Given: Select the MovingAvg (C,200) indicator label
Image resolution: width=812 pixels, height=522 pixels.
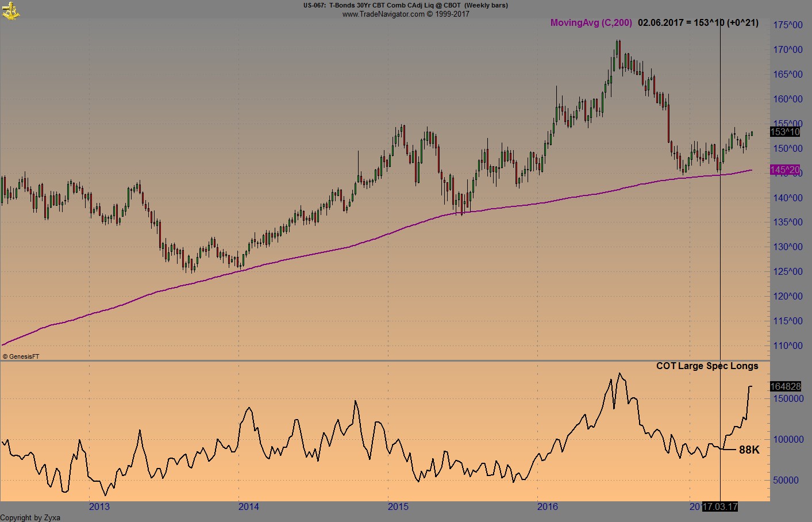Looking at the screenshot, I should 591,24.
